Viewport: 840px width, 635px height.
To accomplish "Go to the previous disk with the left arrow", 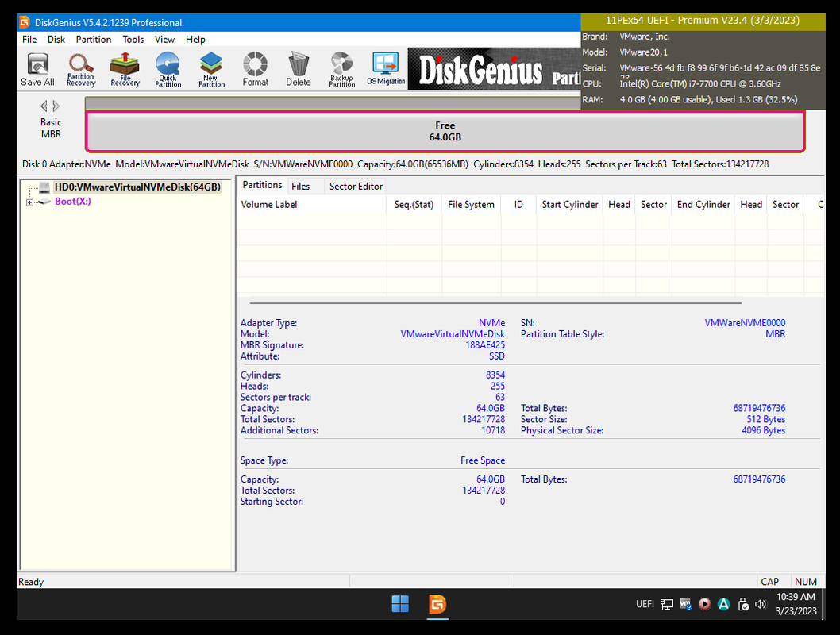I will click(44, 106).
